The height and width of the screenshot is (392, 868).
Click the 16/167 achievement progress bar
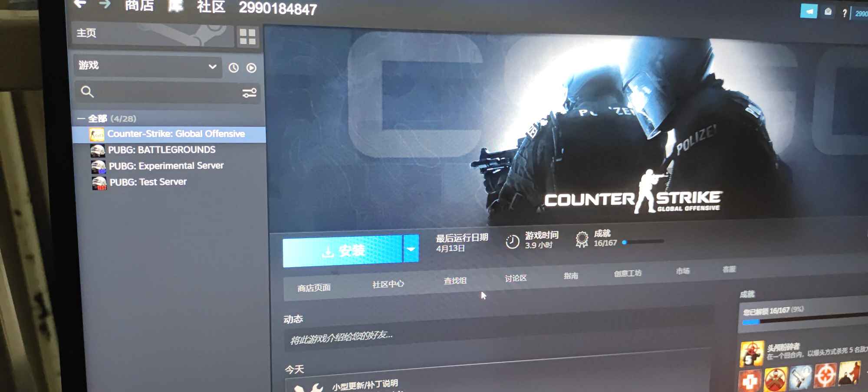point(643,242)
